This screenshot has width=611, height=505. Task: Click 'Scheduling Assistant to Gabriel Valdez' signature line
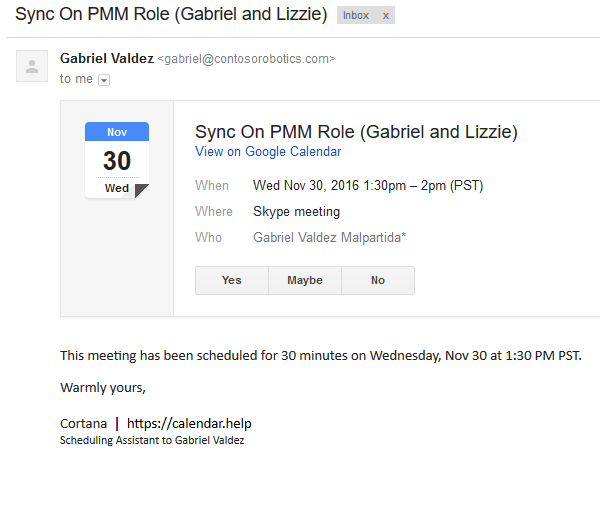tap(152, 440)
